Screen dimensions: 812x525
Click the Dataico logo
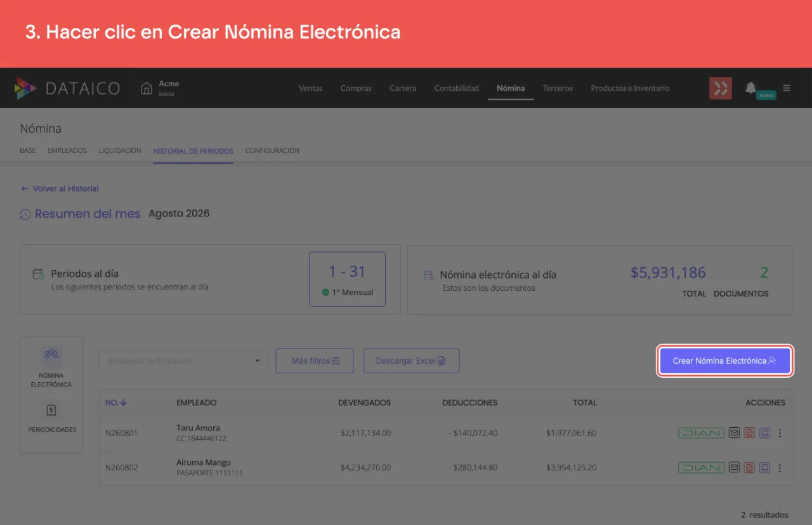67,88
